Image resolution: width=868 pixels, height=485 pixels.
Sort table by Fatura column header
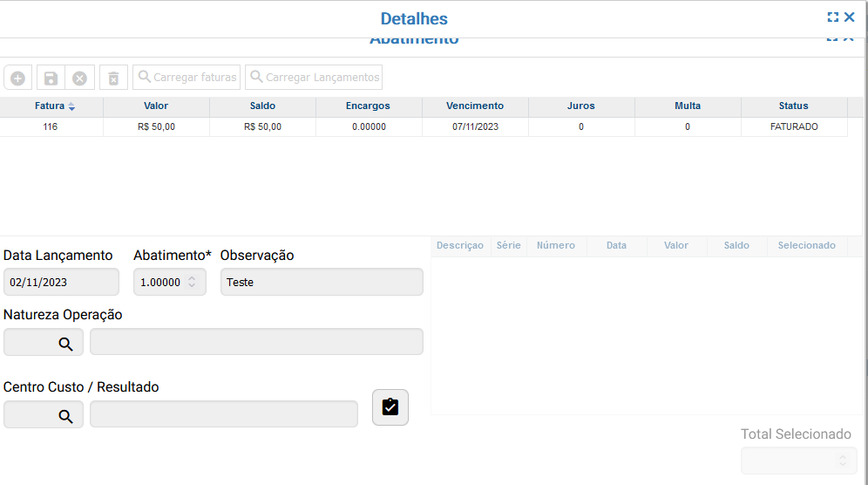pyautogui.click(x=51, y=106)
